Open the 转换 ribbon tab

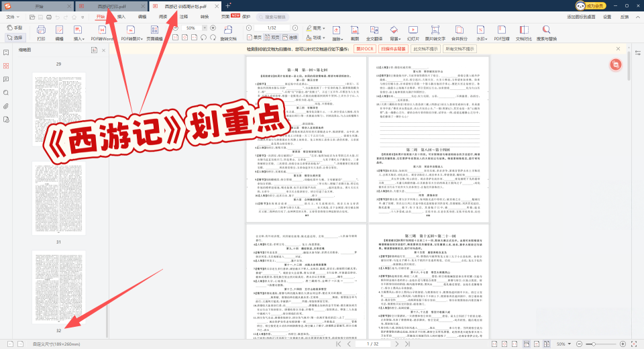[205, 17]
